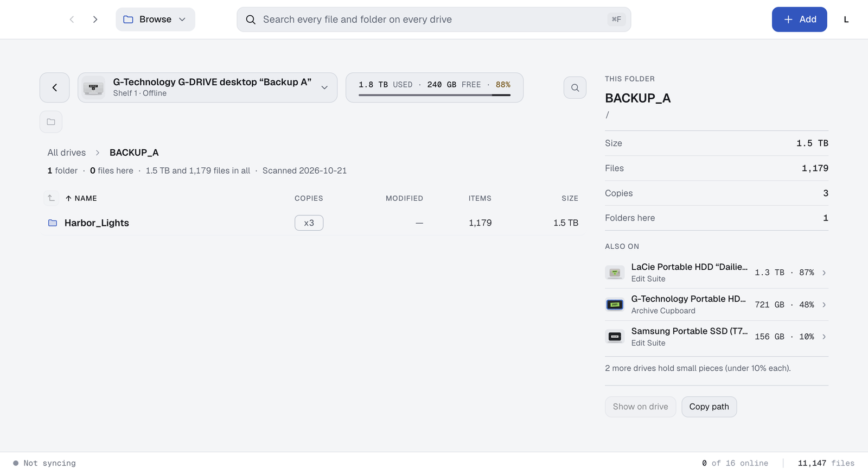Click the back button beside the drive selector
The height and width of the screenshot is (474, 868).
coord(54,87)
